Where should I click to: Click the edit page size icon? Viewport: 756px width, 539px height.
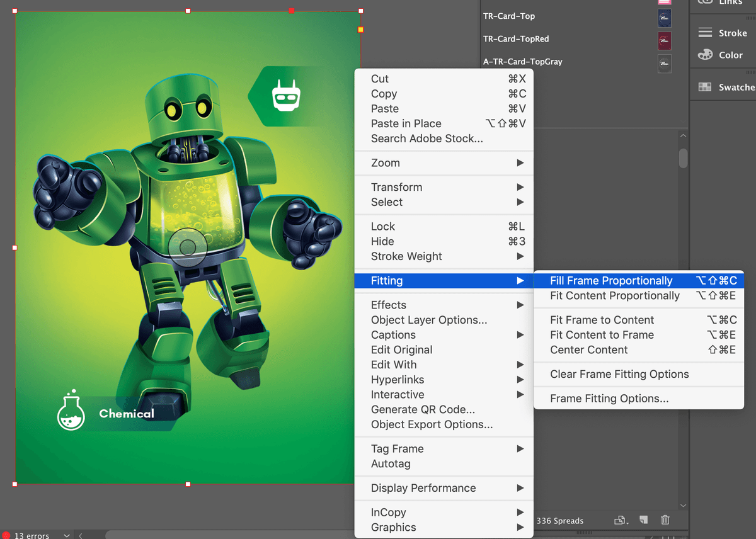[621, 521]
